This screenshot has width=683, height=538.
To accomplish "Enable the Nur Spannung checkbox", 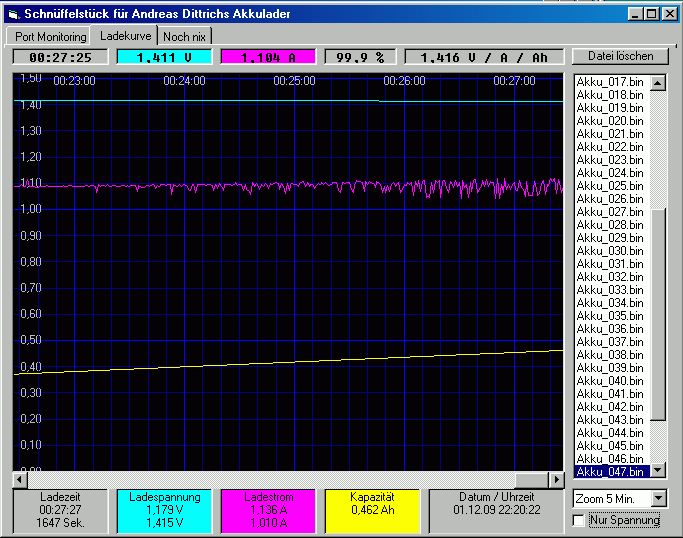I will pos(578,520).
